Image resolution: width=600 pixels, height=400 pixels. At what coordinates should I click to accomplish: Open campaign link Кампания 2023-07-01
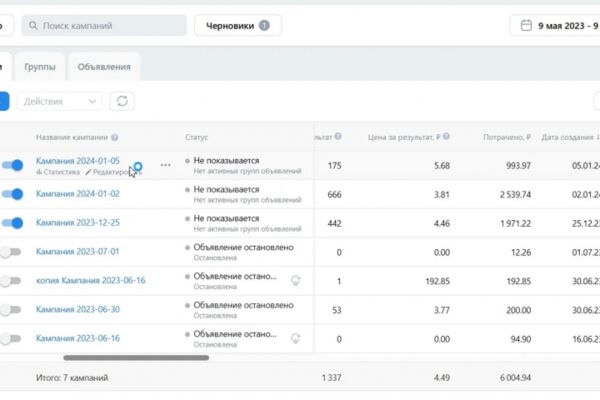pyautogui.click(x=78, y=251)
